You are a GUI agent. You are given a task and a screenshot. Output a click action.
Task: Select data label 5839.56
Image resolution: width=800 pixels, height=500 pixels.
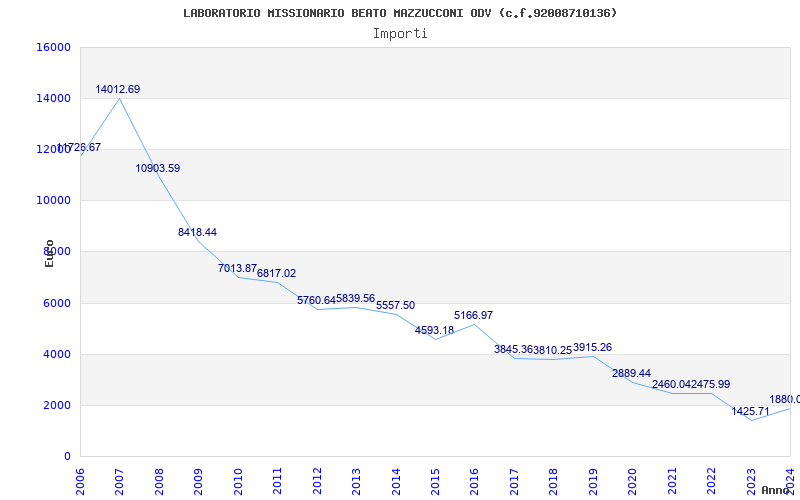coord(356,298)
